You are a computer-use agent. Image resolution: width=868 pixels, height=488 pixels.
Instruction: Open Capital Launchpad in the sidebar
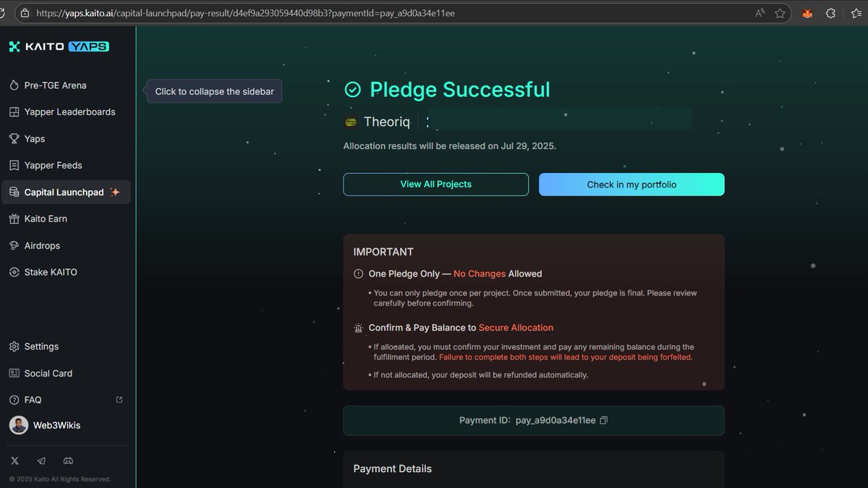[66, 192]
